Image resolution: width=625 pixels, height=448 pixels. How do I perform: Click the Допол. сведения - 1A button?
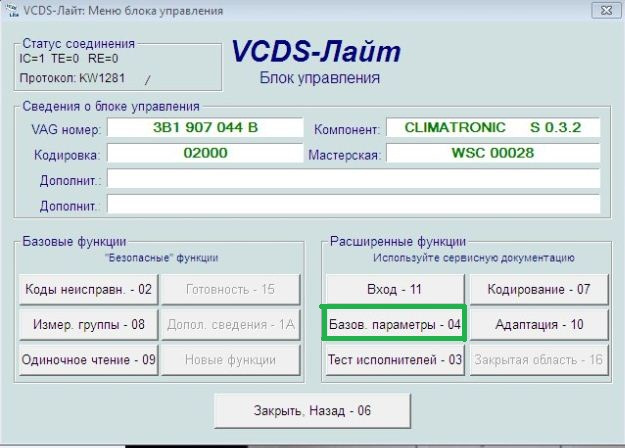231,324
